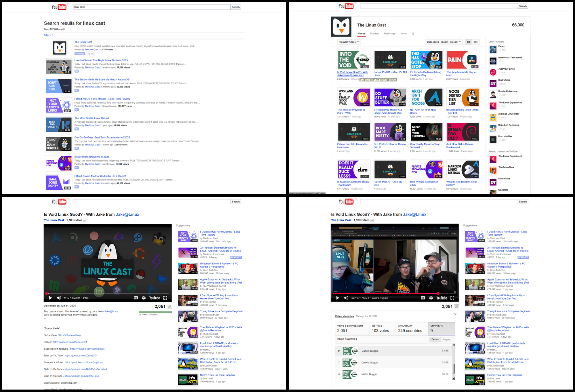The height and width of the screenshot is (392, 575).
Task: Open the Regular Videos dropdown on channel page
Action: click(x=349, y=42)
